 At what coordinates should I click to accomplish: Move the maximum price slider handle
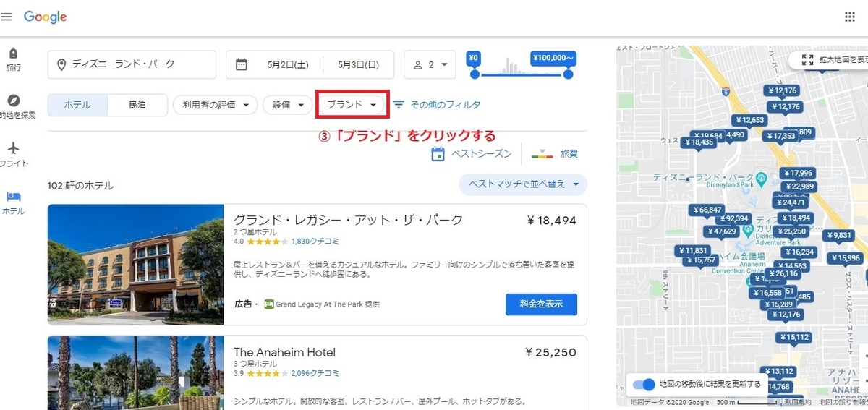coord(569,74)
